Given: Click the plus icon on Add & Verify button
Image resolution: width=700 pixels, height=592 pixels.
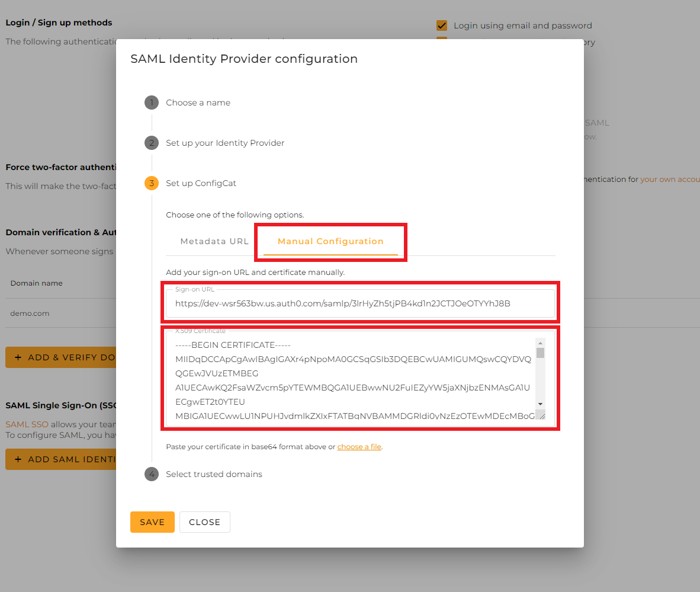Looking at the screenshot, I should tap(18, 357).
